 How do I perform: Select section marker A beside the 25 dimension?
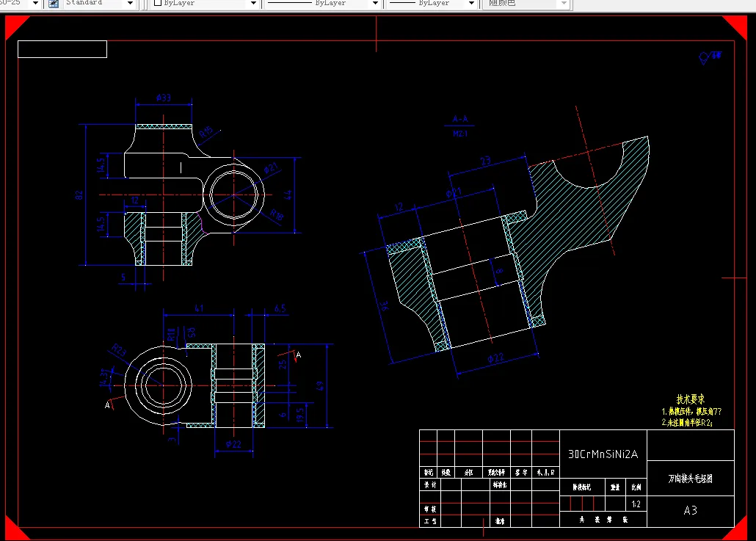[x=299, y=355]
